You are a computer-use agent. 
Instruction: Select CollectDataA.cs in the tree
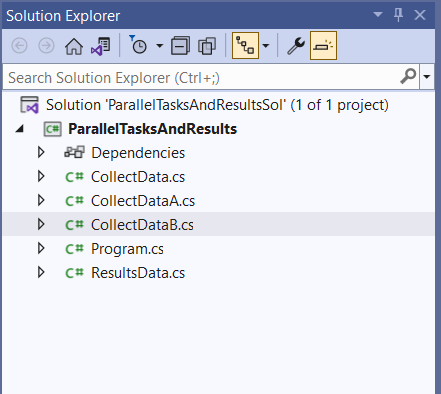(x=143, y=201)
